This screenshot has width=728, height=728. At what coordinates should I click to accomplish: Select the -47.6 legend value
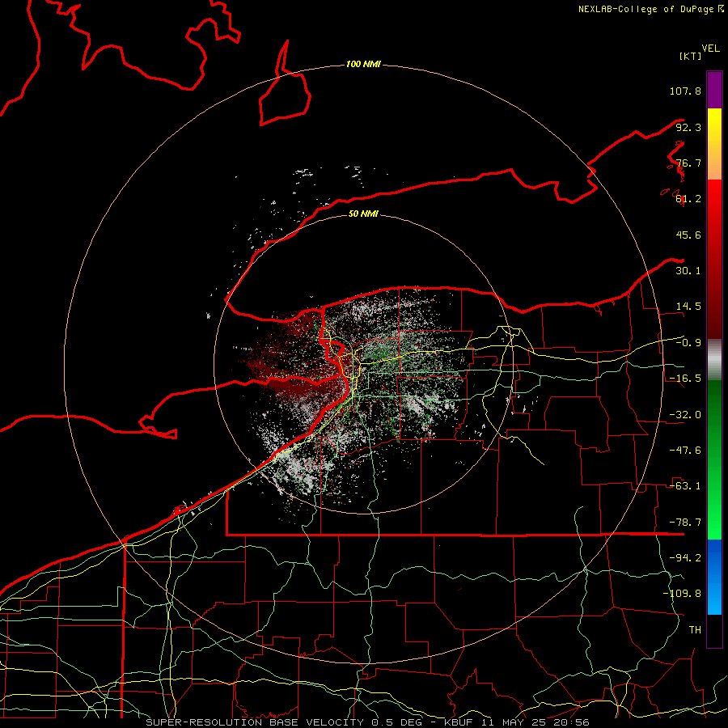685,451
